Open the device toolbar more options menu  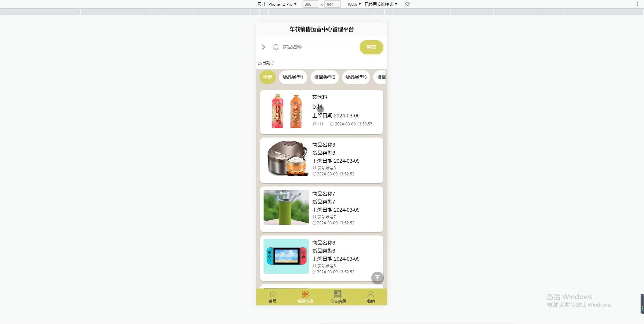click(638, 4)
